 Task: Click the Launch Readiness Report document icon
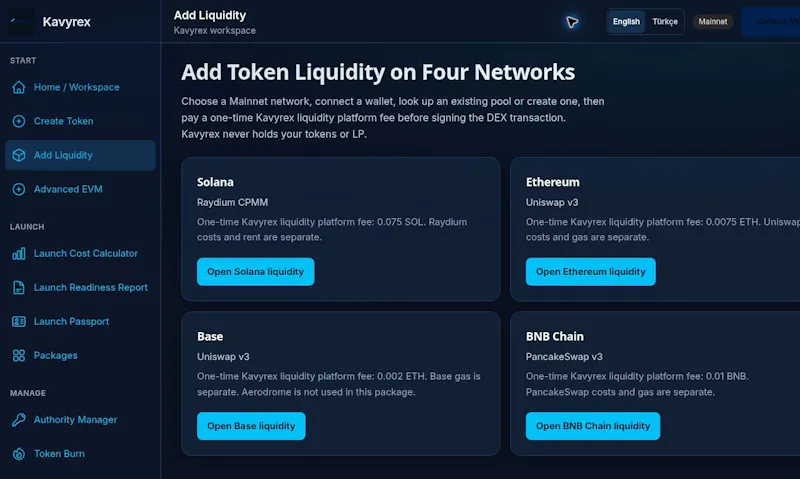tap(19, 288)
